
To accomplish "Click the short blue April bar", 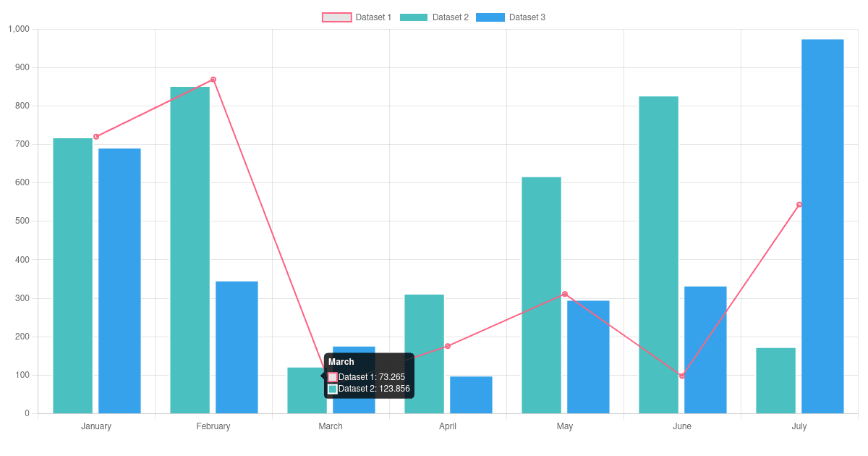I will tap(471, 395).
